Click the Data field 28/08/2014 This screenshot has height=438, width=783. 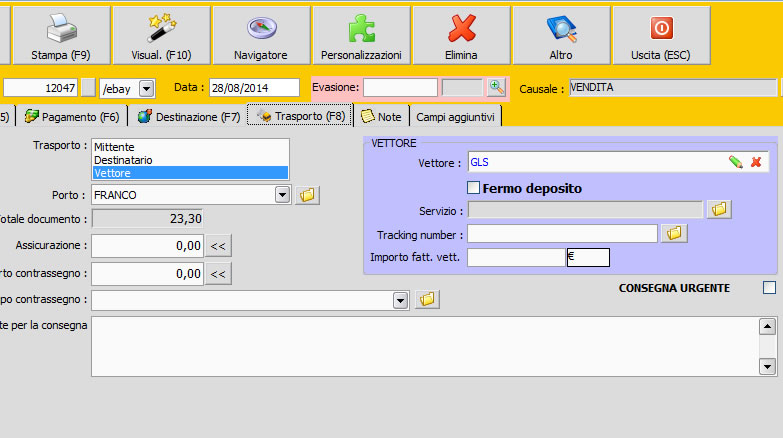(x=254, y=88)
